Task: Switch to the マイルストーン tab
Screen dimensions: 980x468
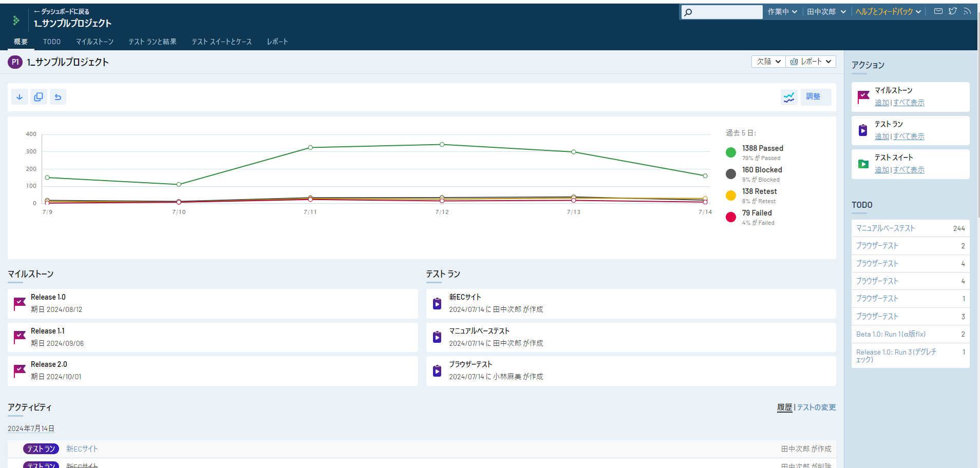Action: tap(95, 42)
